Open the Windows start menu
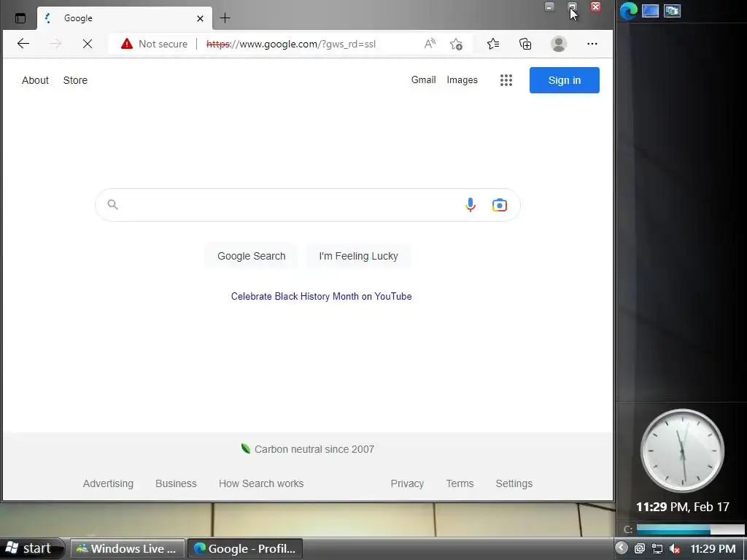Viewport: 747px width, 560px height. [x=31, y=548]
